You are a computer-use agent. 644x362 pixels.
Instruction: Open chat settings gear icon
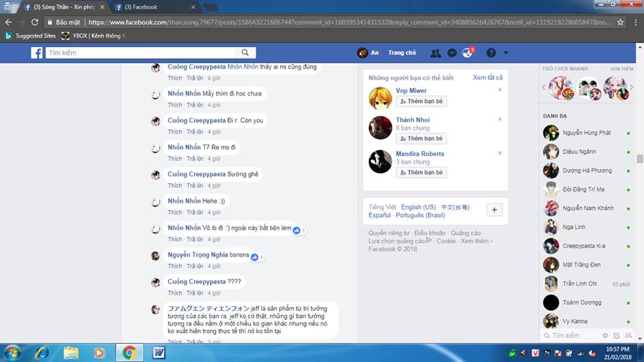(x=605, y=335)
